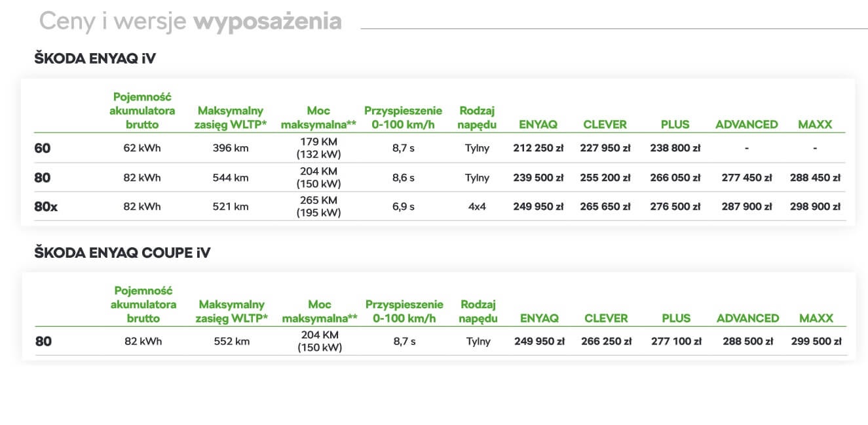Screen dimensions: 868x425
Task: Click the '227 950 zł' price
Action: [x=605, y=148]
